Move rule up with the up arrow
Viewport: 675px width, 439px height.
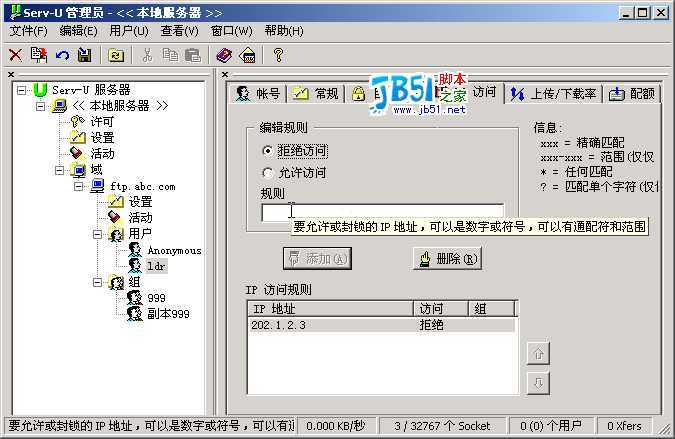pyautogui.click(x=538, y=354)
